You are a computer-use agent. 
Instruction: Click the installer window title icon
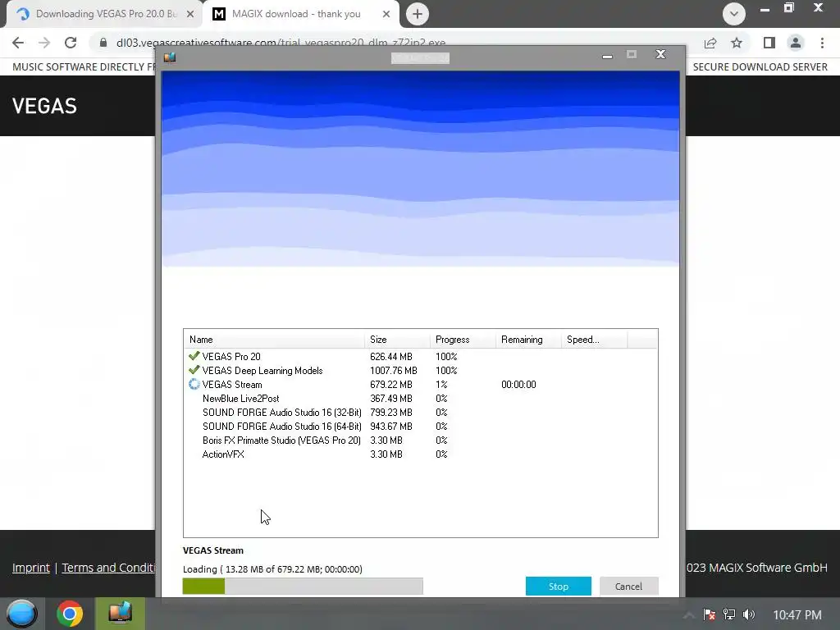pyautogui.click(x=170, y=57)
